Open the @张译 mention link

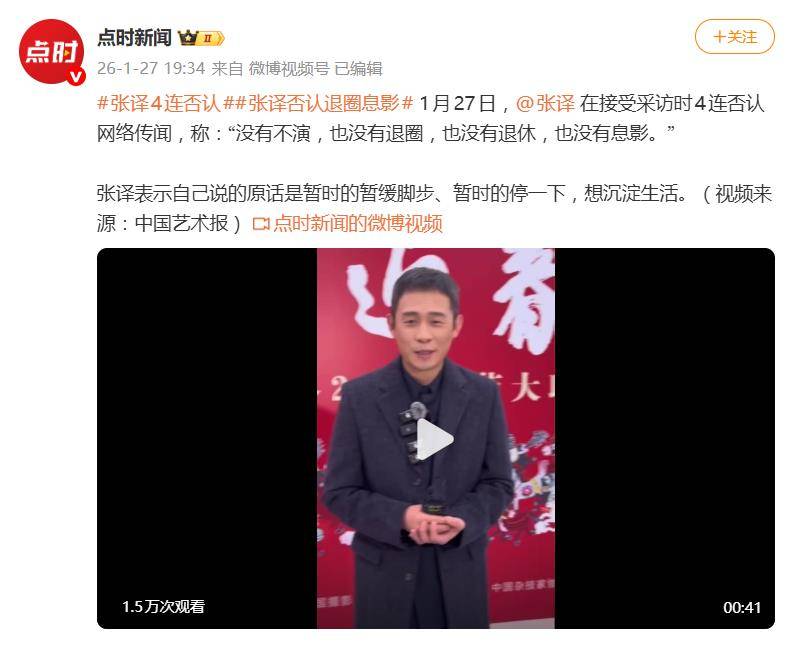coord(546,103)
